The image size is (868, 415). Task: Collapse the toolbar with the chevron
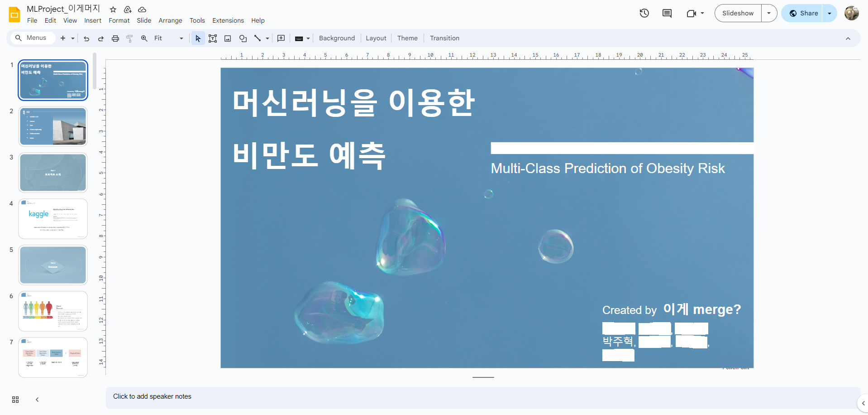click(848, 38)
